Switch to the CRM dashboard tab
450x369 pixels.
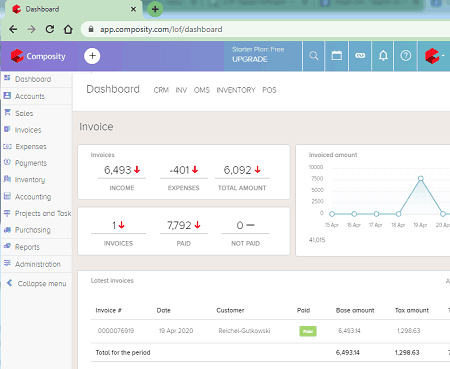tap(161, 90)
